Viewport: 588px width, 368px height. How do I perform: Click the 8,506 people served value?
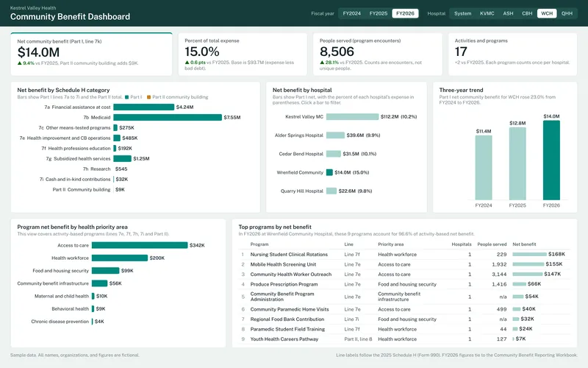(337, 52)
